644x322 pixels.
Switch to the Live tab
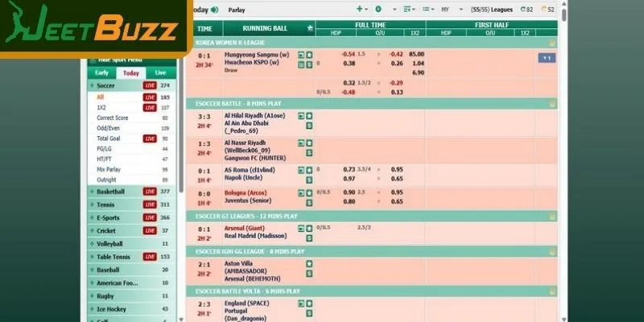coord(160,72)
